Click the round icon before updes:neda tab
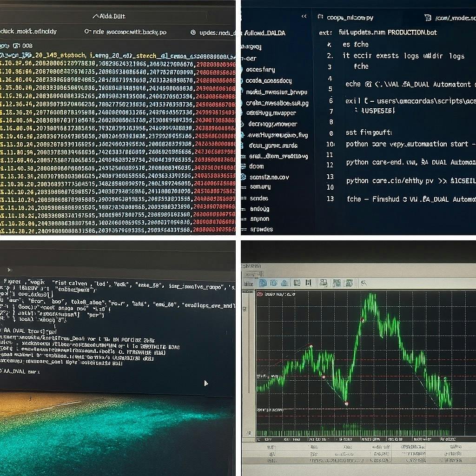The width and height of the screenshot is (476, 476). coord(193,33)
